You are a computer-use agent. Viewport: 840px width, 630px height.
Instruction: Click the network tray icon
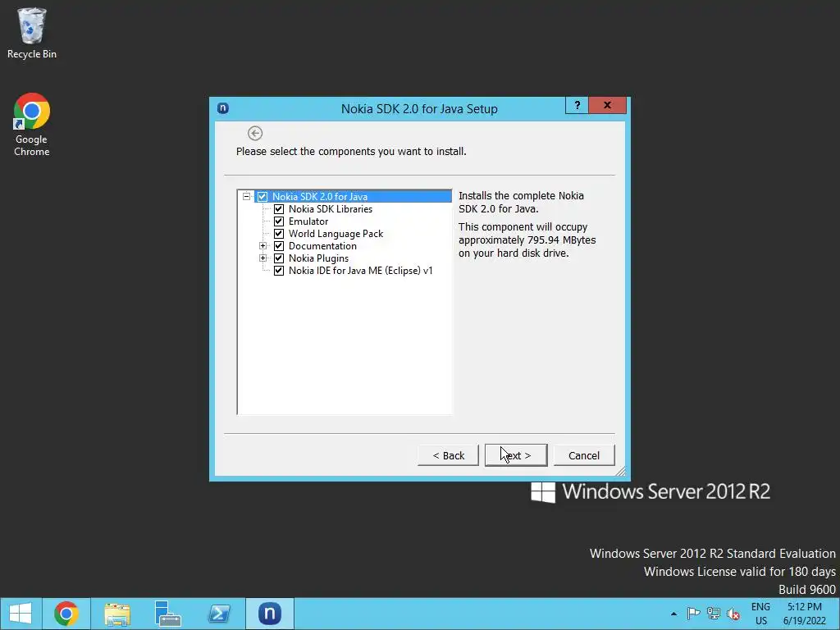click(x=713, y=614)
